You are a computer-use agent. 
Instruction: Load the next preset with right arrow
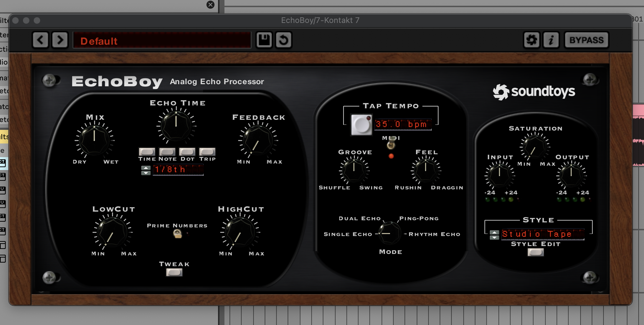tap(60, 40)
